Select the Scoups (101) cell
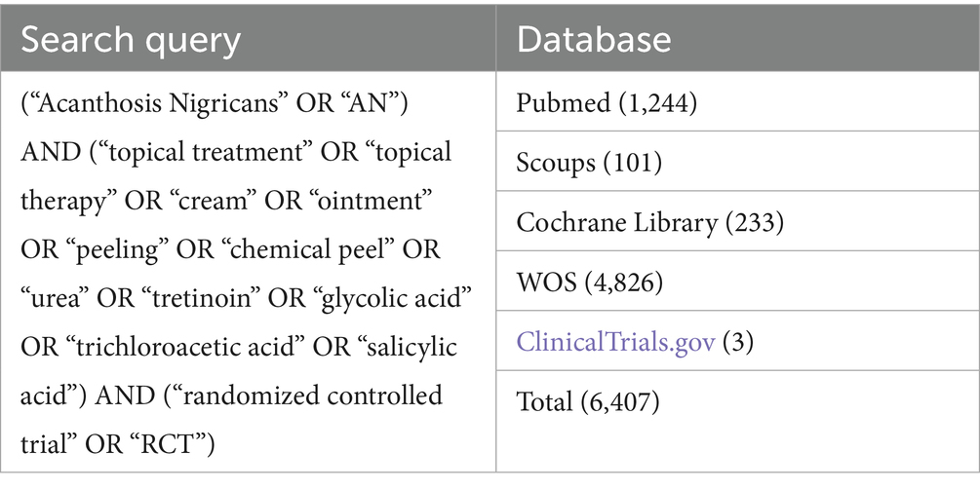The height and width of the screenshot is (490, 980). pos(589,162)
